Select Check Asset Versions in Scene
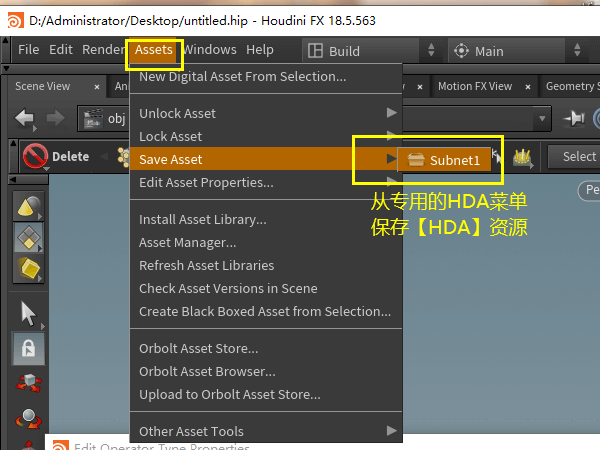Screen dimensions: 600x450 [x=266, y=289]
